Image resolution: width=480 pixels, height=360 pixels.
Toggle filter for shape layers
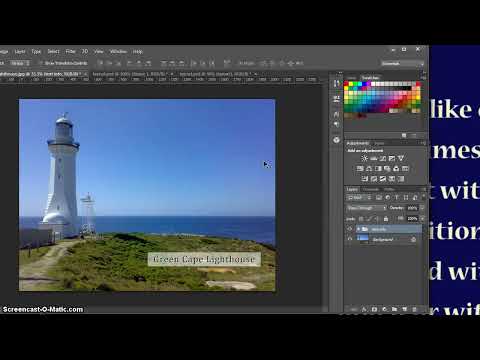(x=406, y=197)
